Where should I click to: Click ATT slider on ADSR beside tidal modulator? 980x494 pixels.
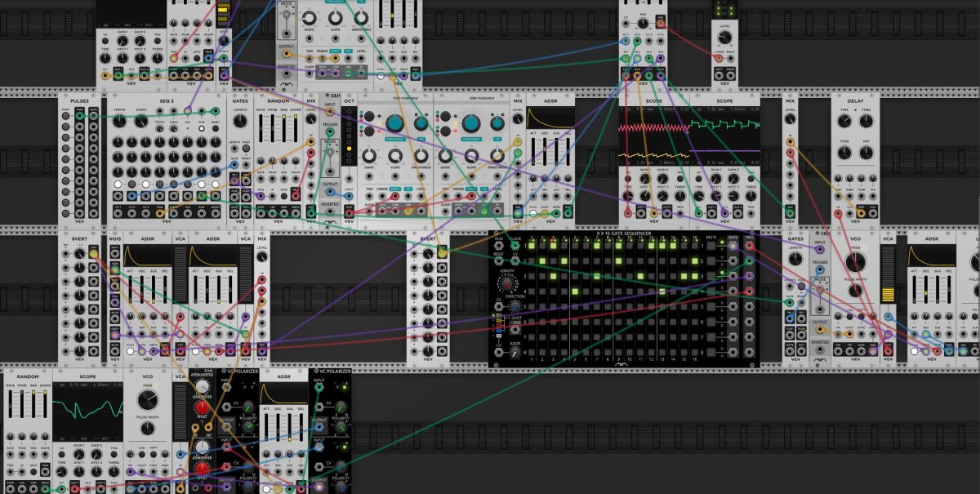[x=533, y=152]
